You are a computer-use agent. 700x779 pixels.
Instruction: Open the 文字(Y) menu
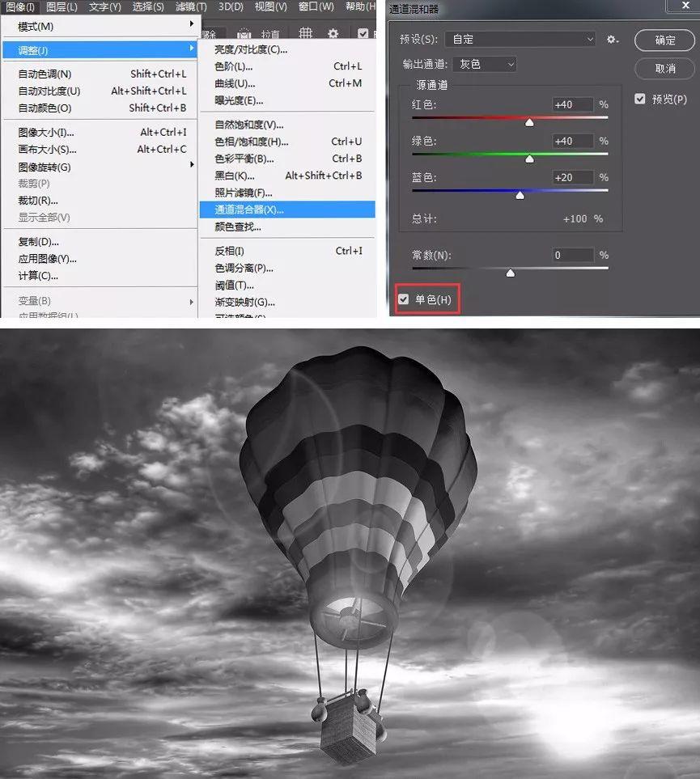tap(105, 6)
